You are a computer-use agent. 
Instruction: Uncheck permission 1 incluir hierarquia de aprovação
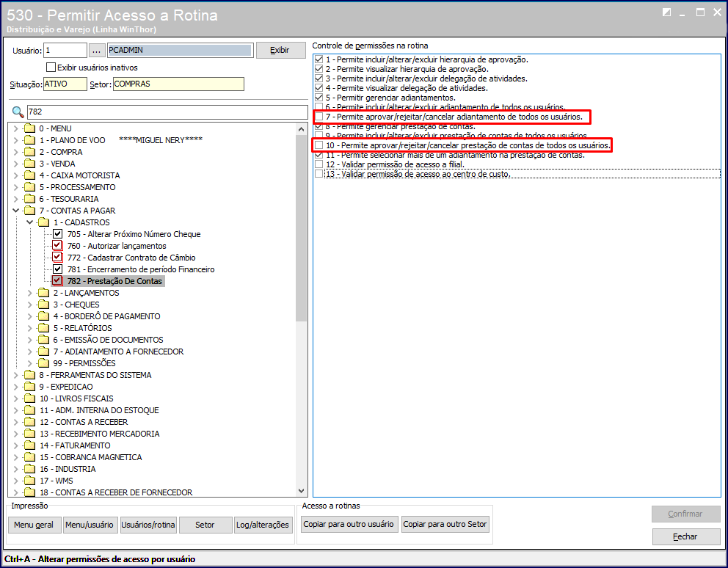tap(319, 59)
